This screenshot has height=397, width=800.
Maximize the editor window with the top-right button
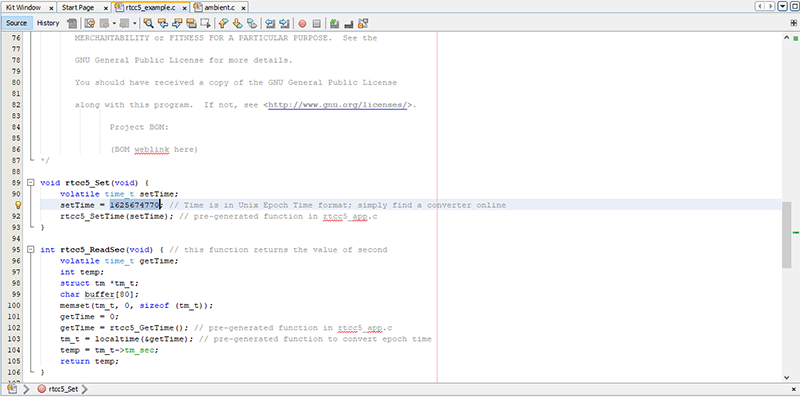(794, 7)
